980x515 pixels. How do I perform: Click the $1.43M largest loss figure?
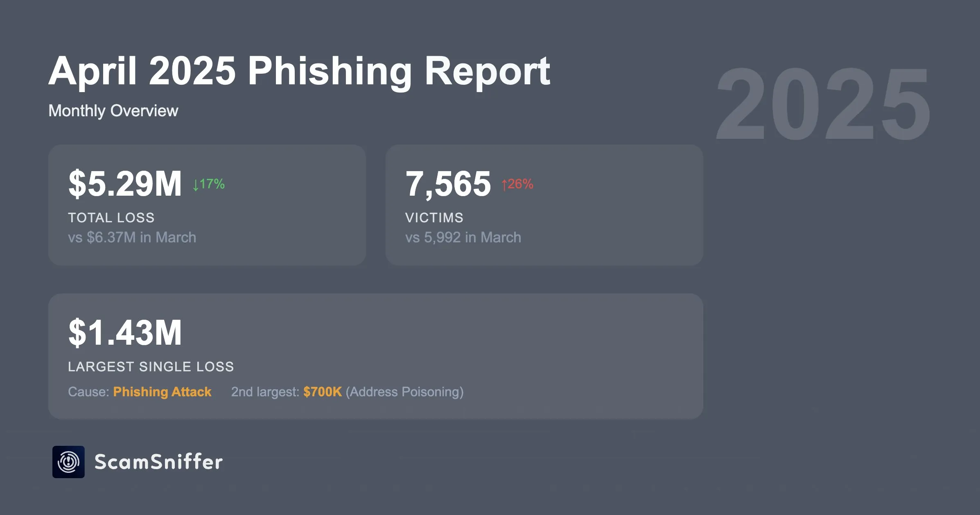[125, 333]
